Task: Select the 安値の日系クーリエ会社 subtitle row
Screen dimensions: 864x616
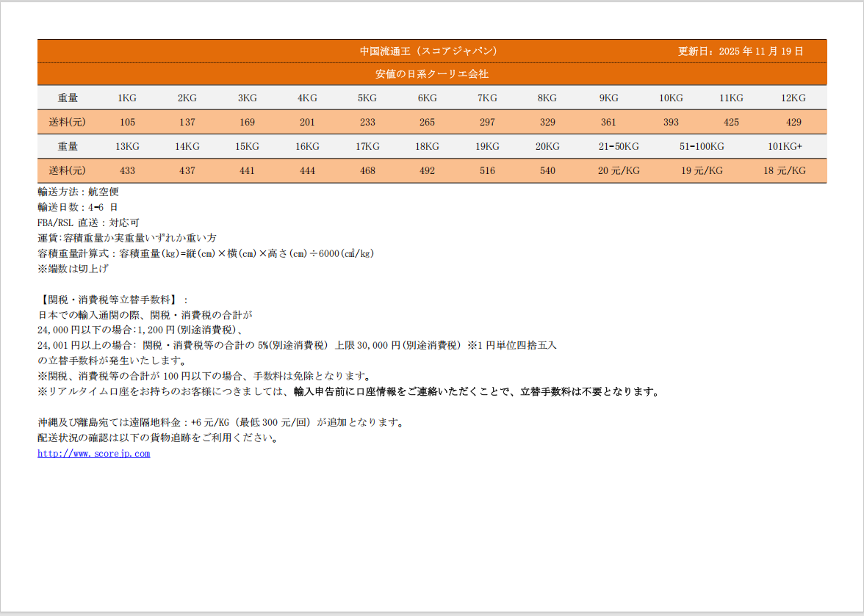Action: 431,74
